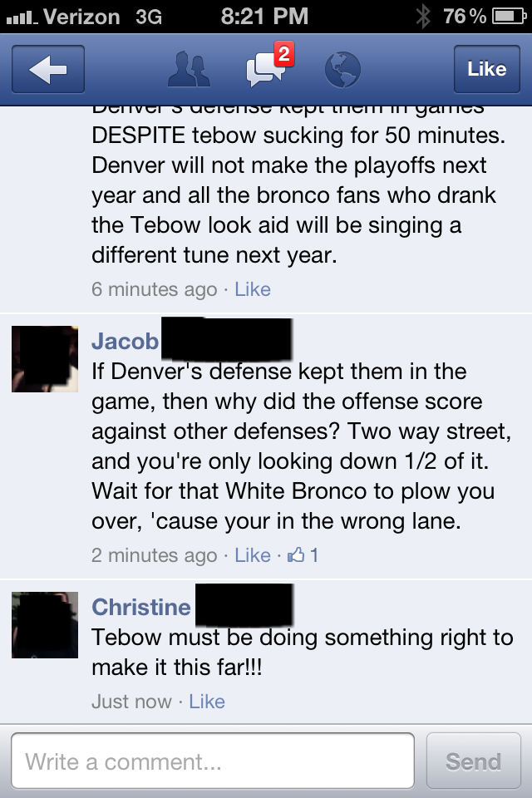Like the comment posted 6 minutes ago
Screen dimensions: 532x798
tap(253, 289)
